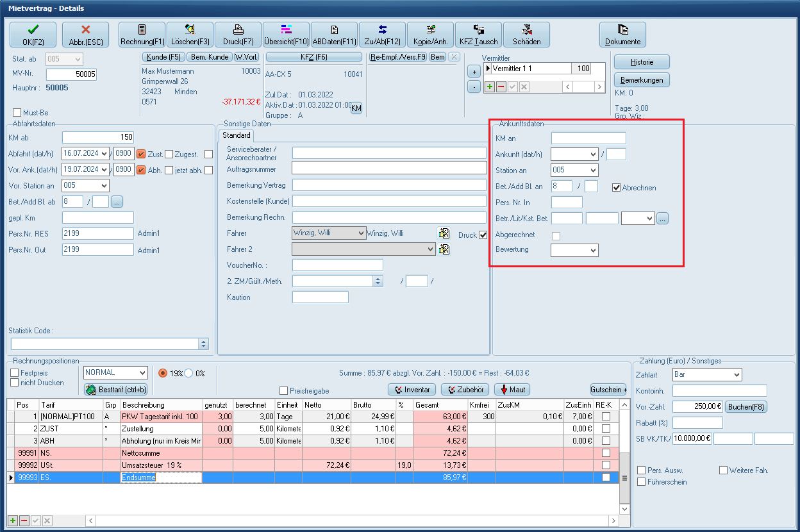Screen dimensions: 800x532
Task: Open the Kunde (F5) section button
Action: click(x=162, y=57)
